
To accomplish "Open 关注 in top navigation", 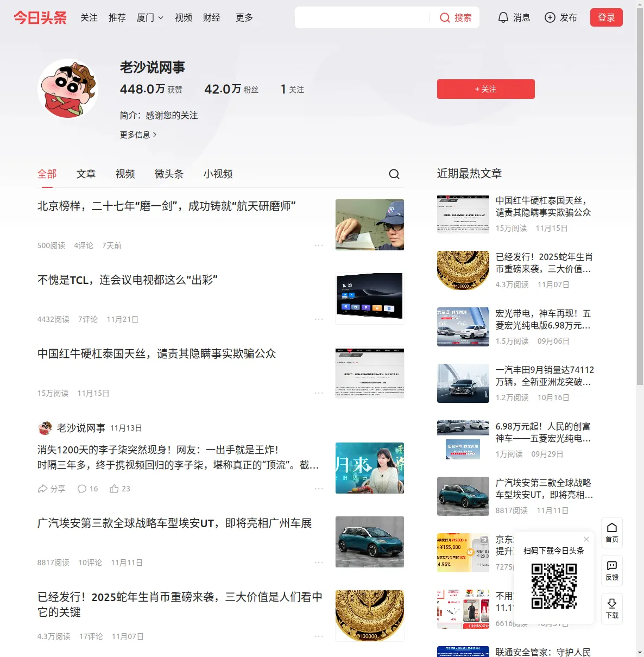I will tap(89, 17).
